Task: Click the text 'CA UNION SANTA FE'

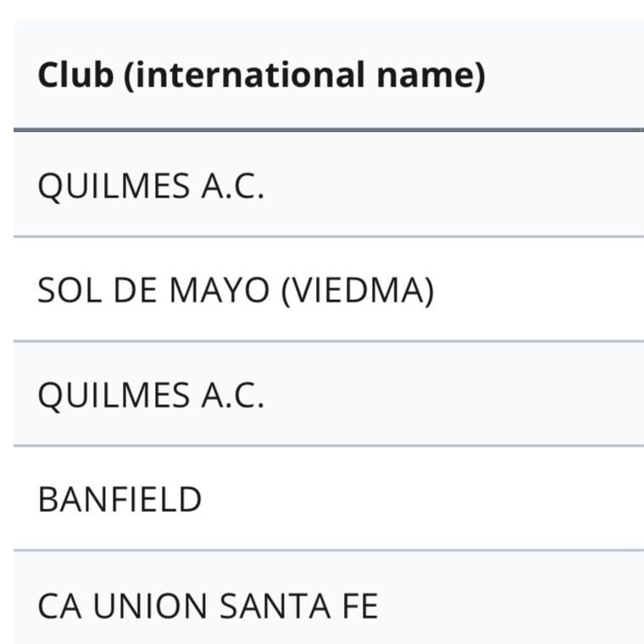Action: pyautogui.click(x=208, y=605)
